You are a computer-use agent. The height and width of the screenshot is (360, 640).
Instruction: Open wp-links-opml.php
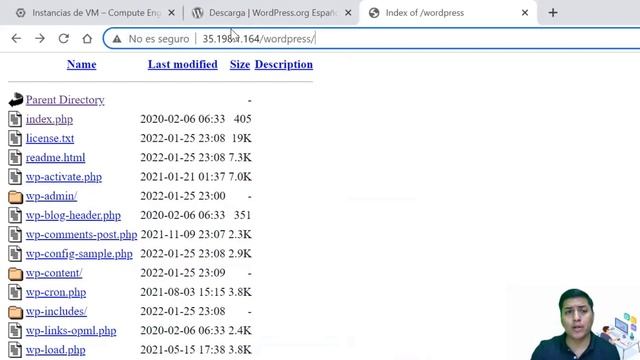71,331
